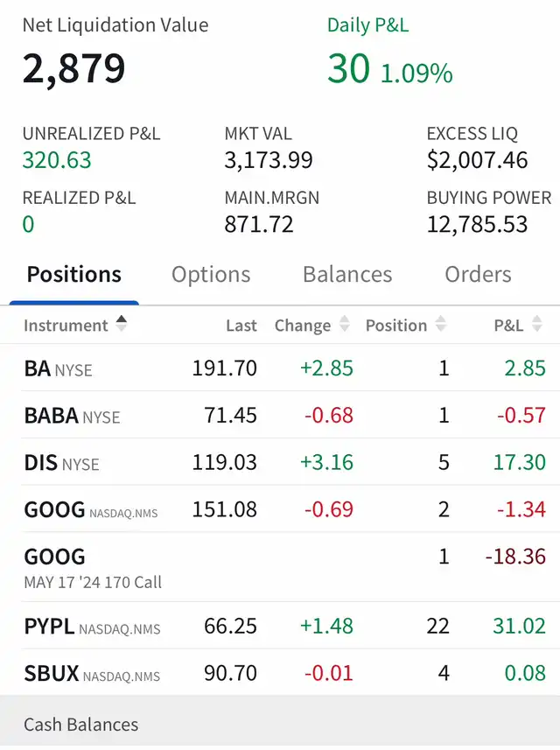Sort by P&L column arrows
The width and height of the screenshot is (560, 750).
pyautogui.click(x=537, y=325)
